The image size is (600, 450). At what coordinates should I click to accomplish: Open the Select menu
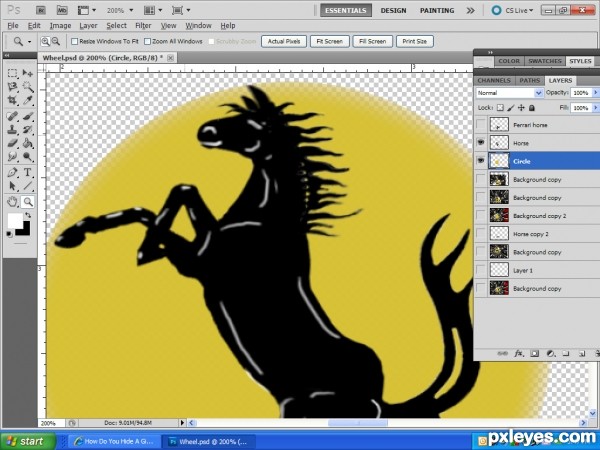(116, 26)
